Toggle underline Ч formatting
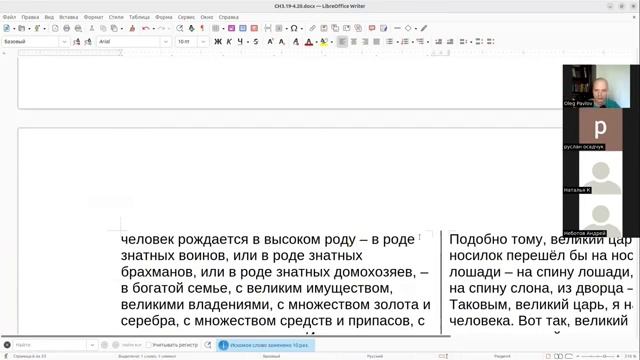The height and width of the screenshot is (360, 640). tap(240, 42)
